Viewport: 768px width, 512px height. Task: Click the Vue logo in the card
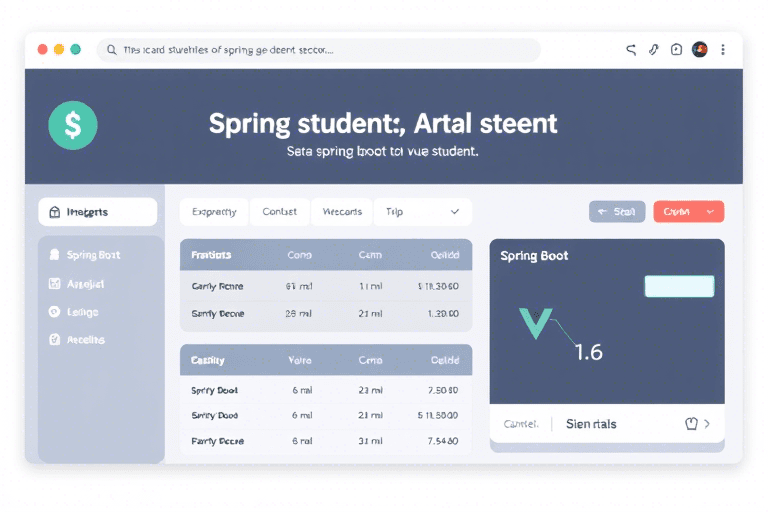[535, 323]
